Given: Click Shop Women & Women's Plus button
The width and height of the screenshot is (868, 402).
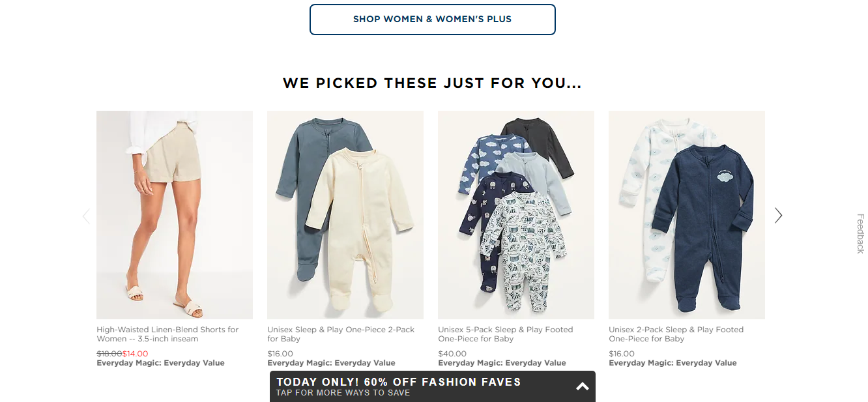Looking at the screenshot, I should (433, 20).
